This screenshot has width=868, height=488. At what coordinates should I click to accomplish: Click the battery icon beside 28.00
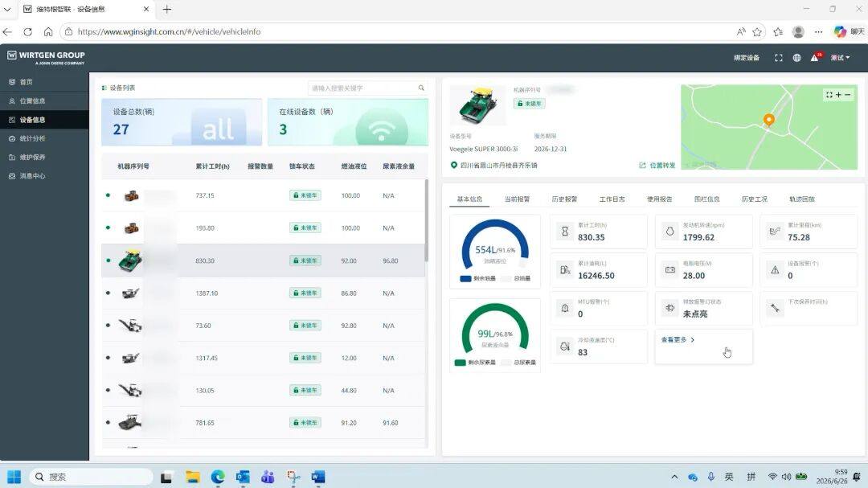[669, 270]
